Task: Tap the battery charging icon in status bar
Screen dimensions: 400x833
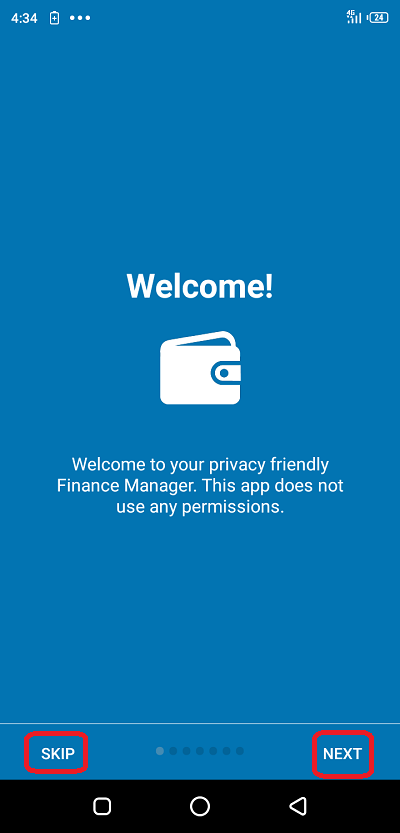Action: coord(54,18)
